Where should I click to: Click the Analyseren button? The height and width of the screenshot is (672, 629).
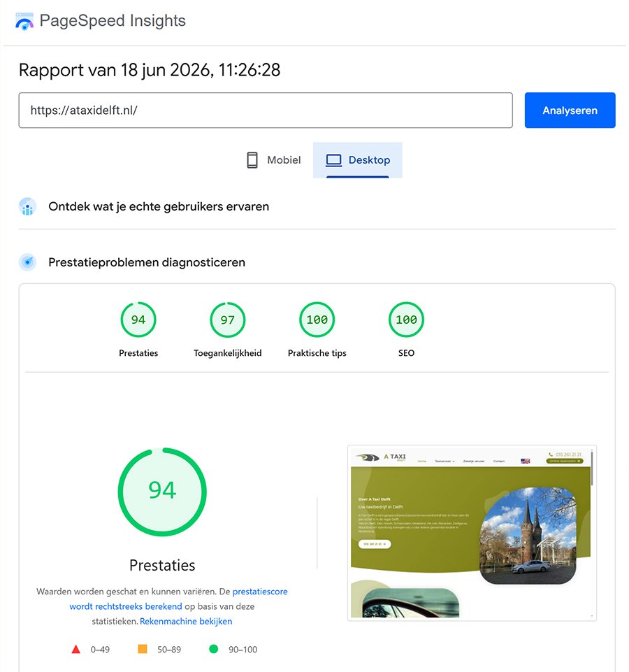coord(570,110)
